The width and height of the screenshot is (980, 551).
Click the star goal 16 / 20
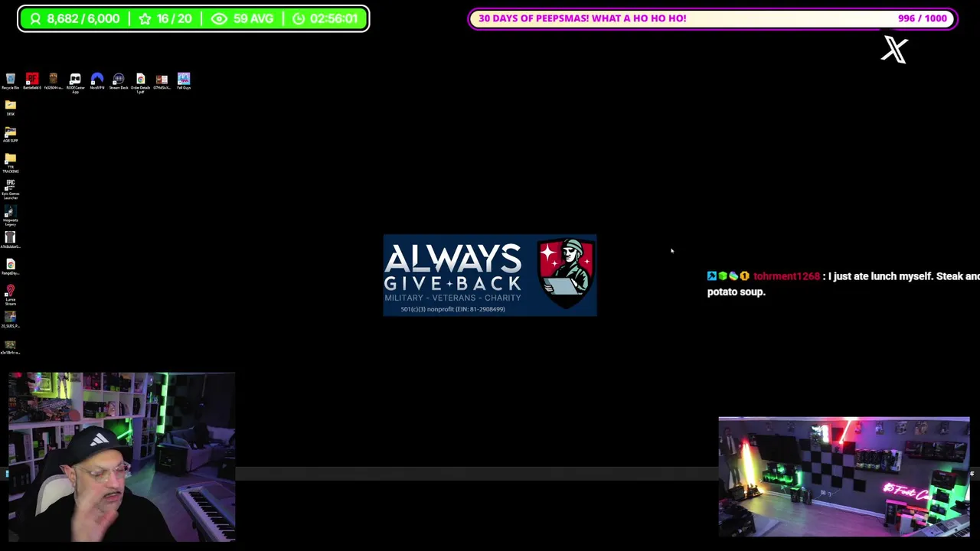click(x=165, y=18)
